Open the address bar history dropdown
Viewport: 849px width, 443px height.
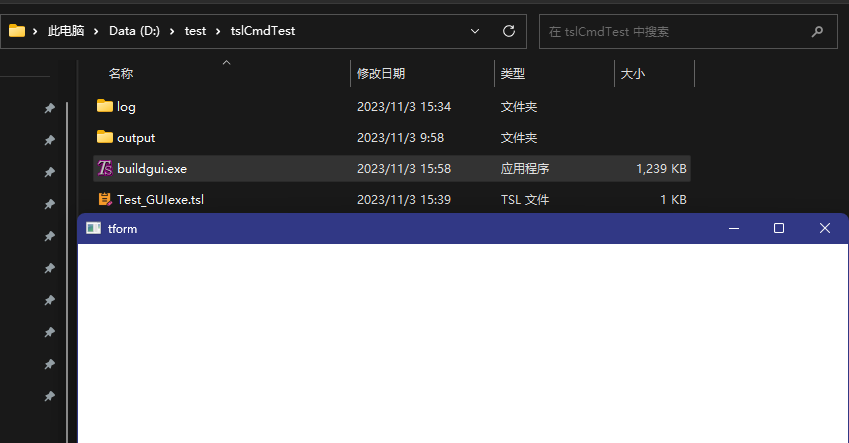[x=475, y=31]
